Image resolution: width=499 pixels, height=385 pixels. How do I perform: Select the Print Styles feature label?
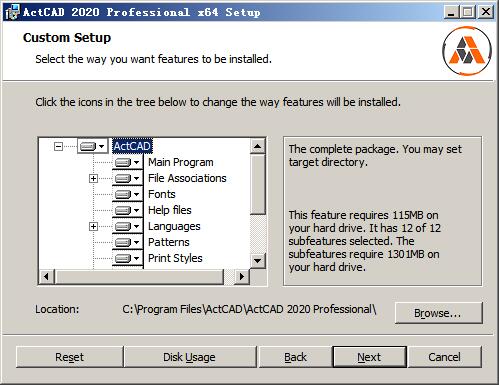(175, 258)
